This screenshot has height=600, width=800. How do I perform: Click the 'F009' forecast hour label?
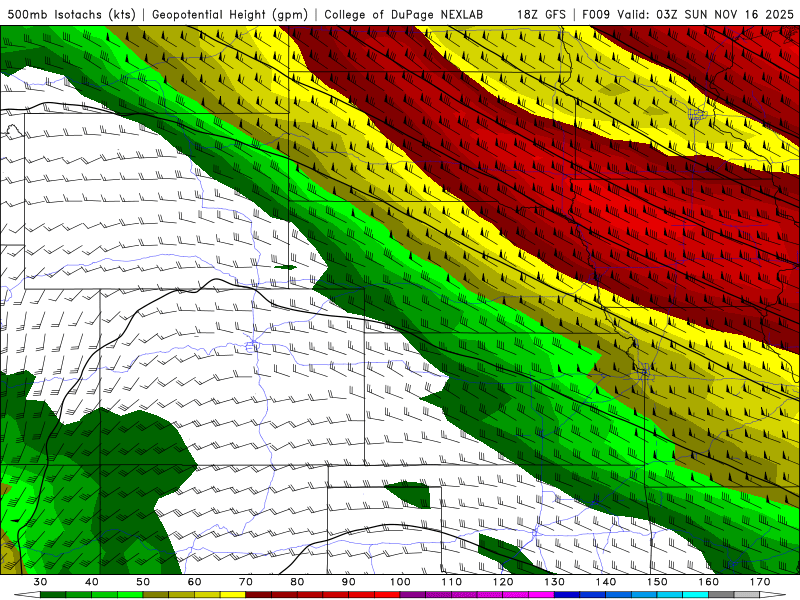tap(596, 14)
